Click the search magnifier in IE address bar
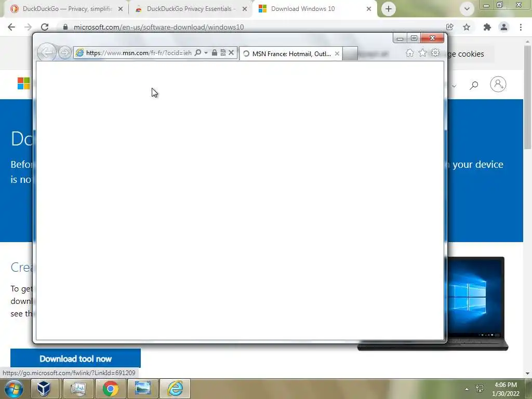 pyautogui.click(x=198, y=52)
